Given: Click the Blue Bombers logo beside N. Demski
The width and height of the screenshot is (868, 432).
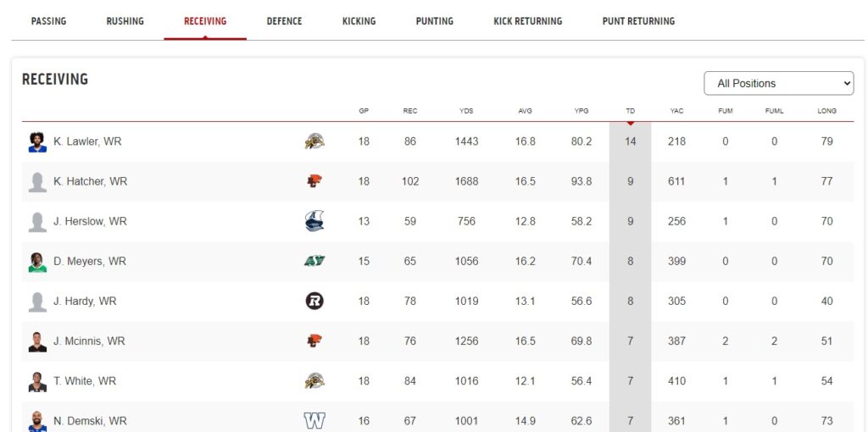Looking at the screenshot, I should 314,420.
